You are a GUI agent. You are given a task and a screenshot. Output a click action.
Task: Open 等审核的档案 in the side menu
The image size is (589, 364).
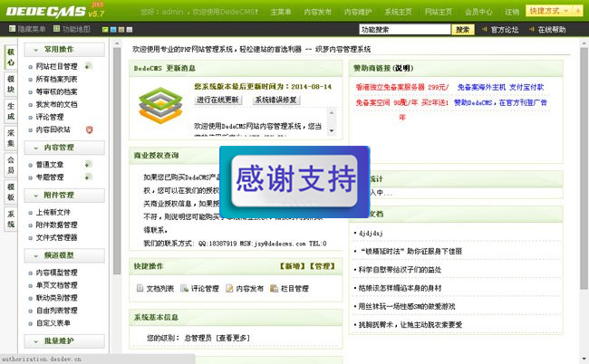[56, 91]
